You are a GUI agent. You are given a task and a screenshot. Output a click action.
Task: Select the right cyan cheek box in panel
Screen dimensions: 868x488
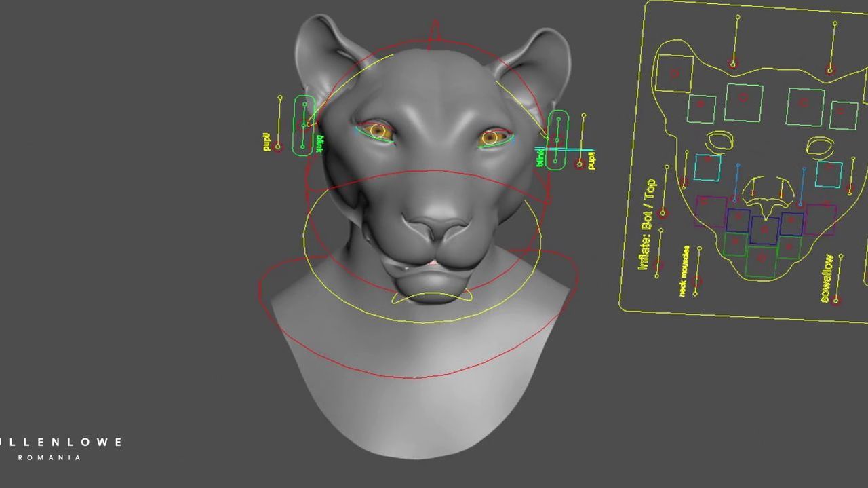pos(829,174)
